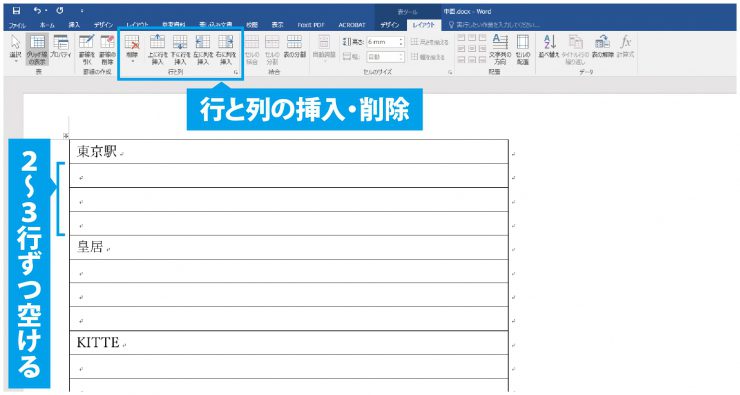Click the table cell containing 東京駅
740x395 pixels.
pyautogui.click(x=289, y=151)
